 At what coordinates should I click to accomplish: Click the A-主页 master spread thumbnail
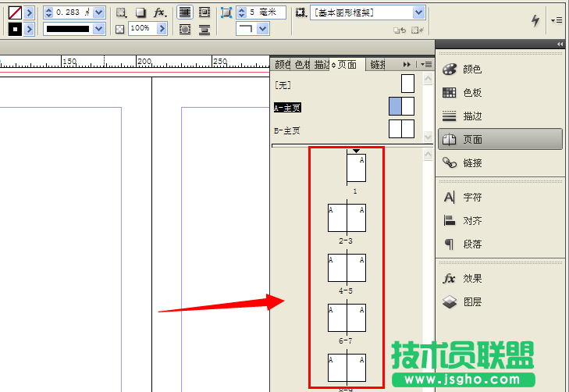pos(401,106)
